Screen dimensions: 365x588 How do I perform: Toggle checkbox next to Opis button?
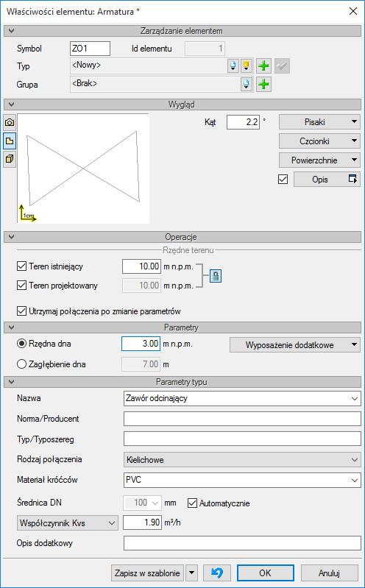pos(283,180)
